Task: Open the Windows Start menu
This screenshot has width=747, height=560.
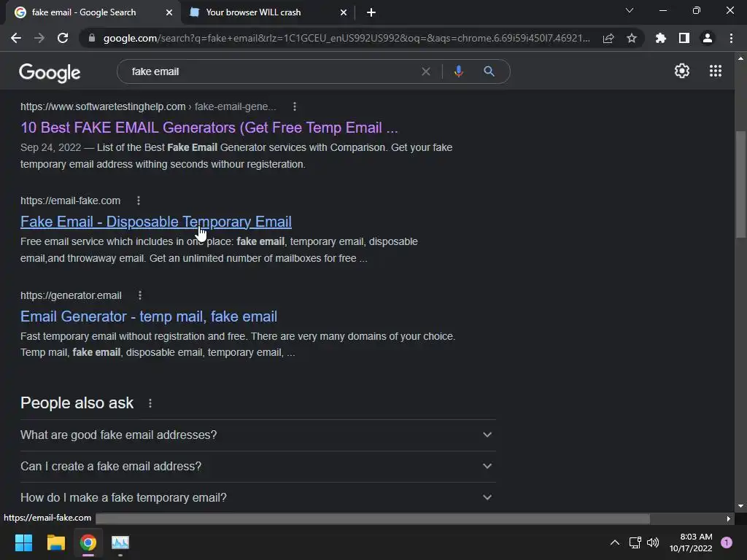Action: [x=23, y=542]
